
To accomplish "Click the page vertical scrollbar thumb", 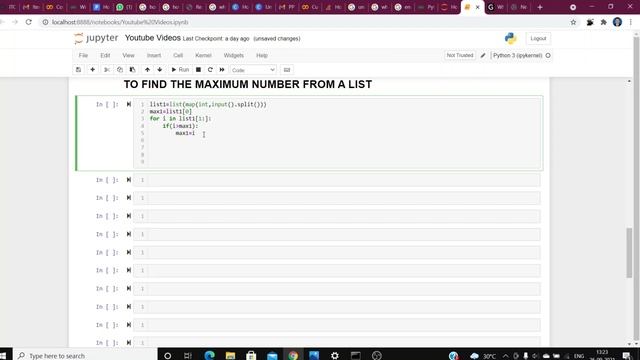I will (x=629, y=253).
